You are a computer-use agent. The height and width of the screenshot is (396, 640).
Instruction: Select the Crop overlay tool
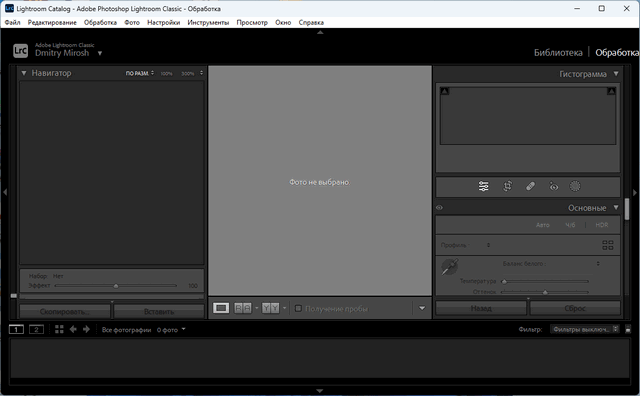pos(507,187)
